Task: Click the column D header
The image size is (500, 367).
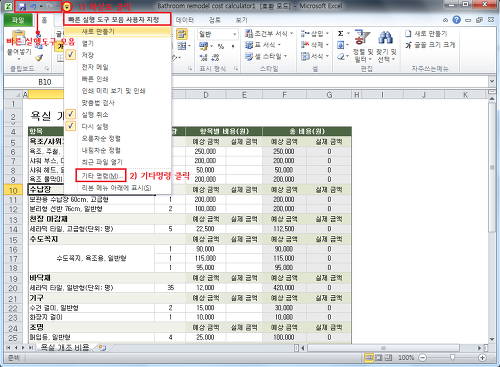Action: pyautogui.click(x=206, y=95)
